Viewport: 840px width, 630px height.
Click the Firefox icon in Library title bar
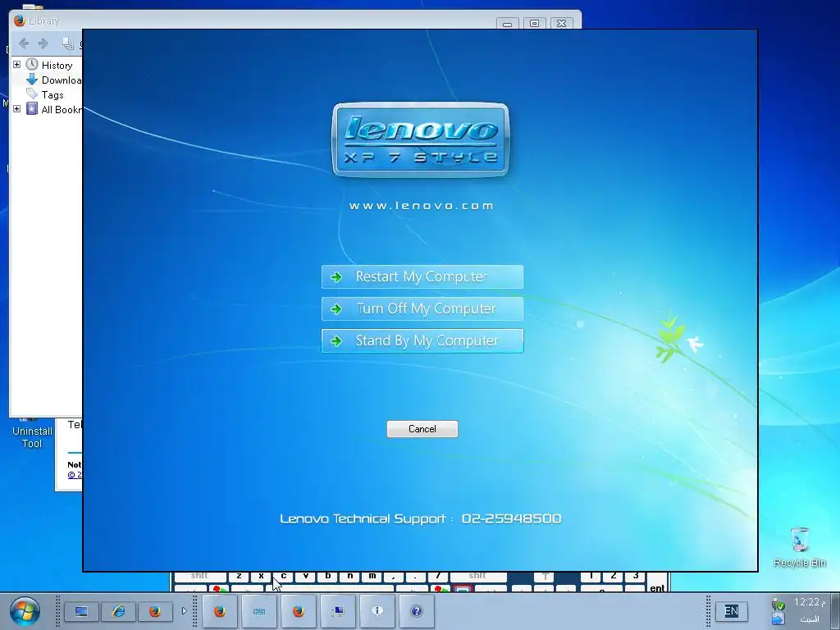point(20,21)
